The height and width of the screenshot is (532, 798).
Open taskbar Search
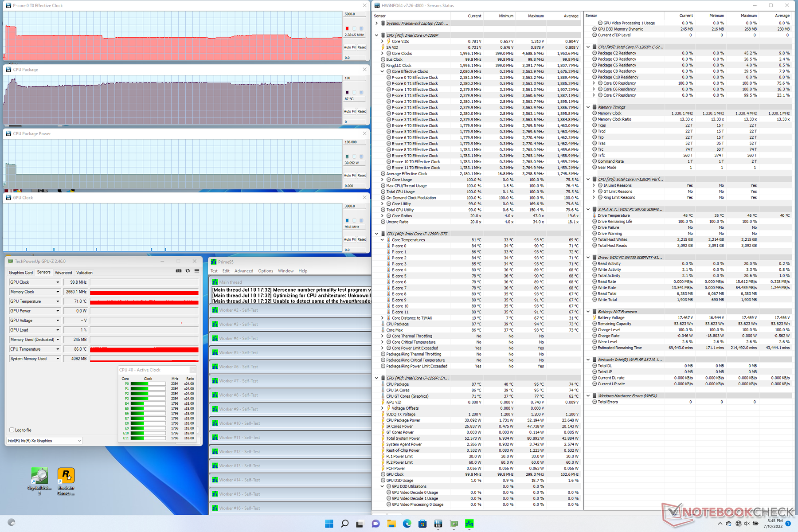click(344, 524)
